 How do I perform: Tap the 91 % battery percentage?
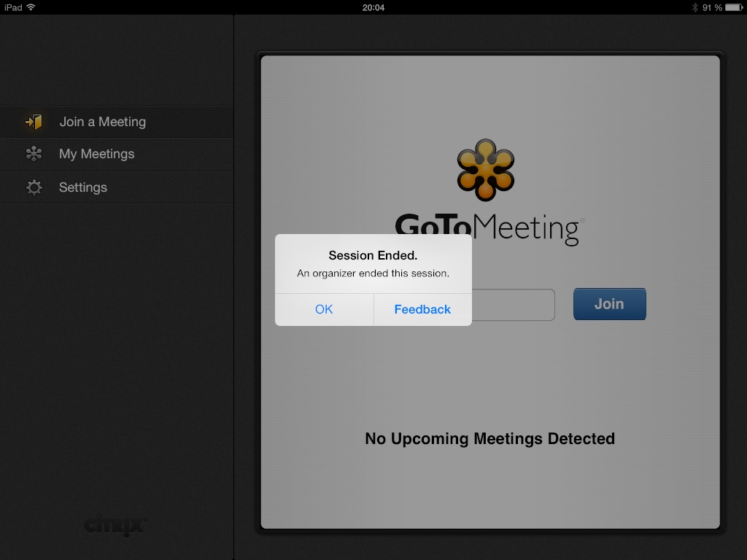[712, 7]
